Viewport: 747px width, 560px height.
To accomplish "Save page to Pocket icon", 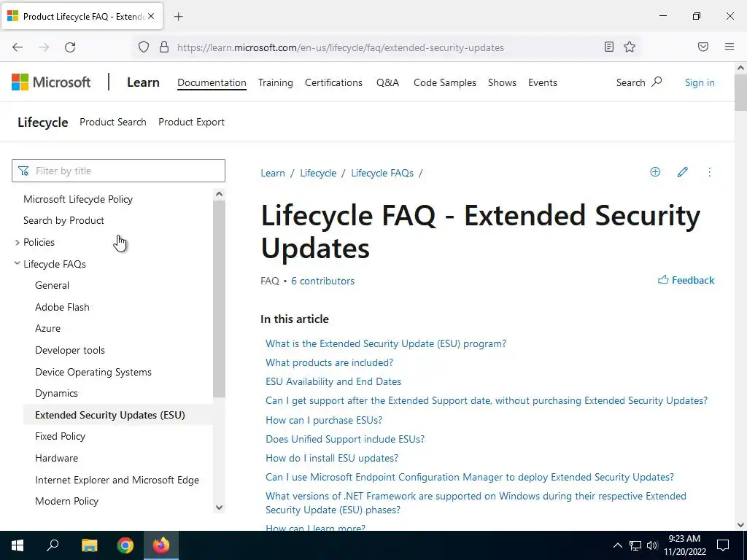I will point(703,47).
